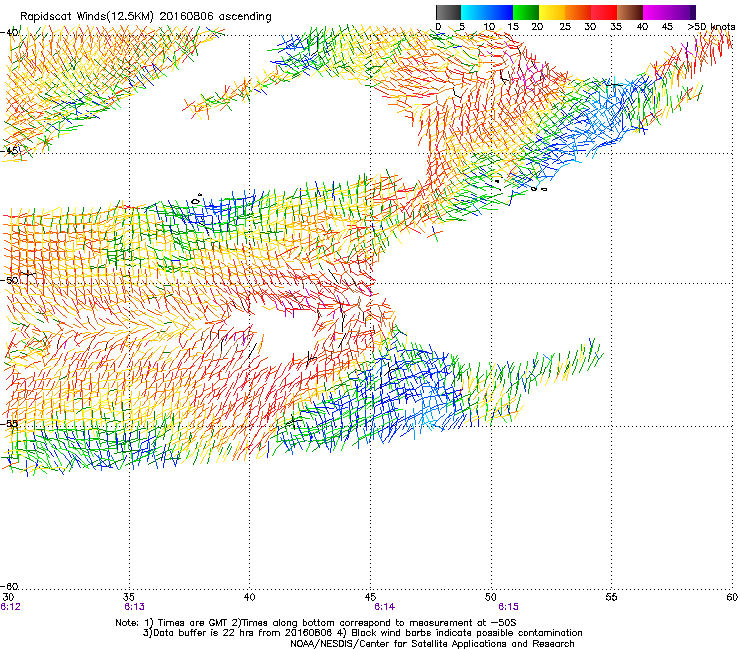Click the cyan-blue 5–15 knot legend segment
This screenshot has width=740, height=650.
coord(487,12)
